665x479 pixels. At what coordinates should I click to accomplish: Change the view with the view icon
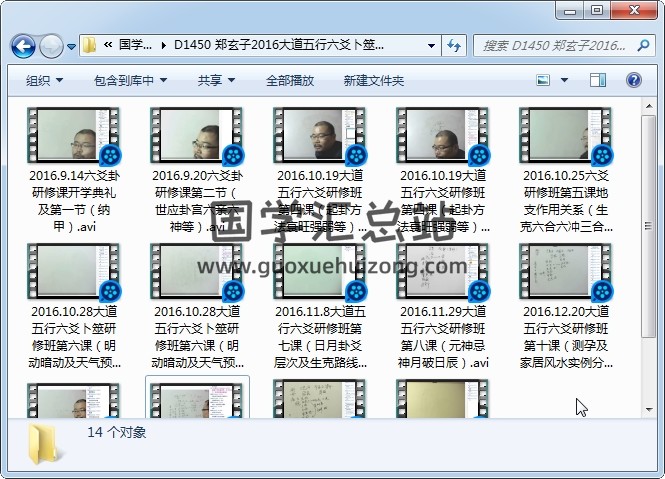[x=543, y=80]
